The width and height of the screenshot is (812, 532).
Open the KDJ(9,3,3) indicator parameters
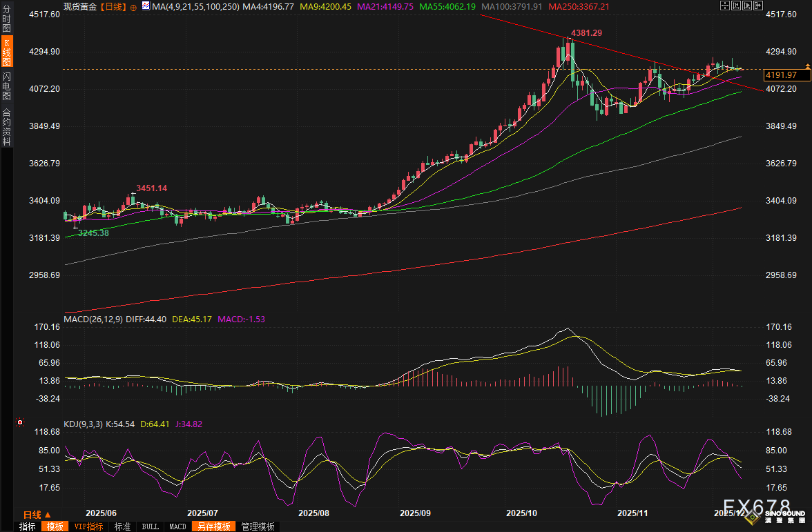(x=83, y=424)
